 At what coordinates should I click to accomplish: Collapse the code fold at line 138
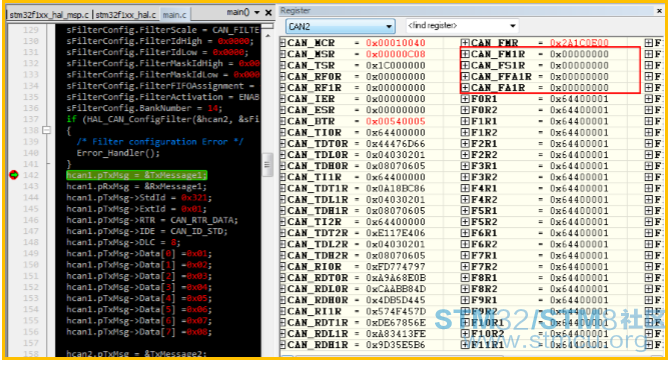point(47,130)
